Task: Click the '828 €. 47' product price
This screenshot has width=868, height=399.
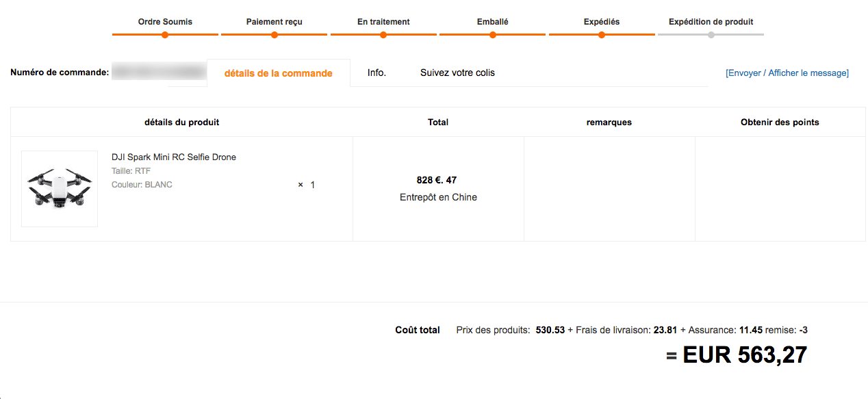Action: pos(437,181)
